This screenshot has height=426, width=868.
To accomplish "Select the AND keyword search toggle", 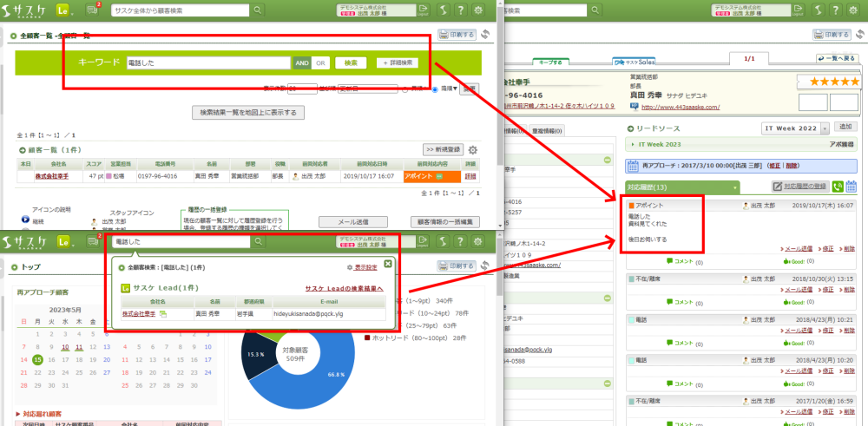I will pos(301,63).
